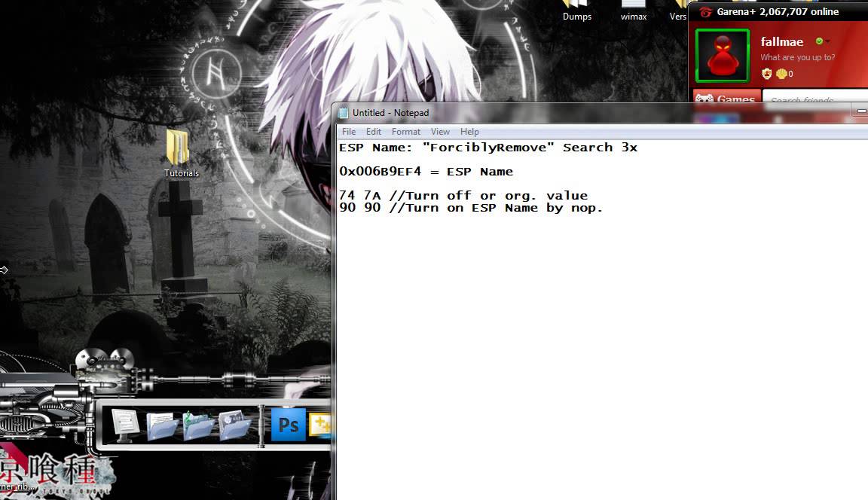The width and height of the screenshot is (868, 500).
Task: Click the fallmae username in Garena
Action: tap(781, 41)
